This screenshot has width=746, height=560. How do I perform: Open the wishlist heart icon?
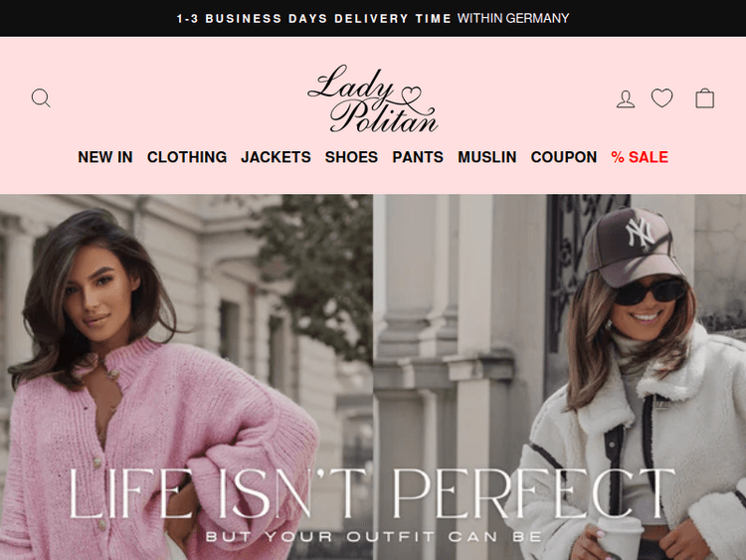(x=661, y=98)
